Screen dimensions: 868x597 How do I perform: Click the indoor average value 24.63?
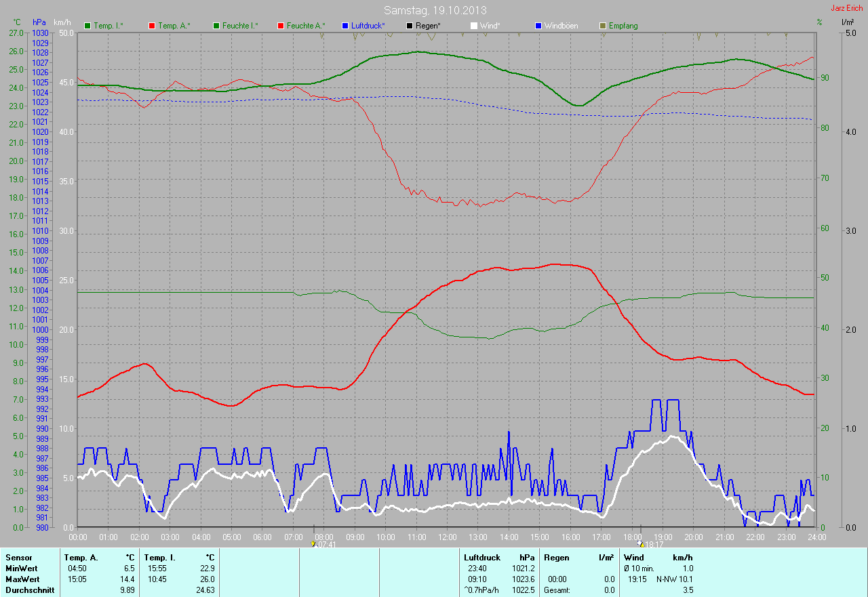(x=204, y=590)
